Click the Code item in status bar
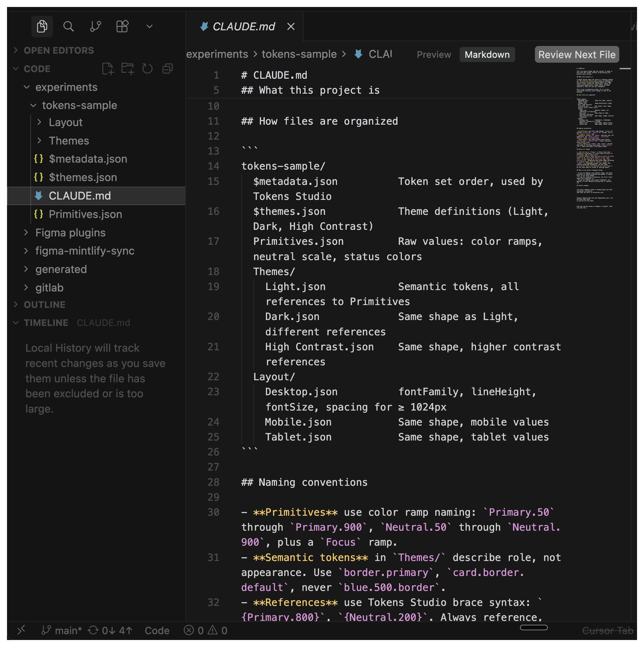 [157, 630]
